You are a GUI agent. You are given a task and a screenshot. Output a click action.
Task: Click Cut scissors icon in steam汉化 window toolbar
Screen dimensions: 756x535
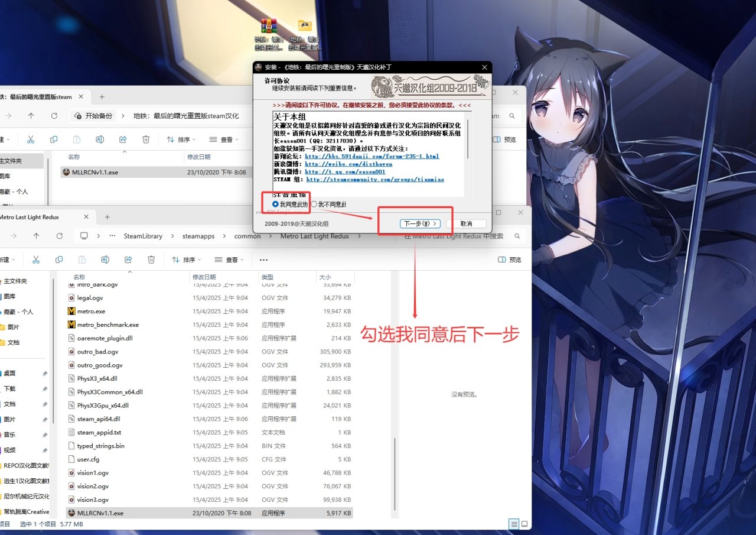tap(31, 140)
